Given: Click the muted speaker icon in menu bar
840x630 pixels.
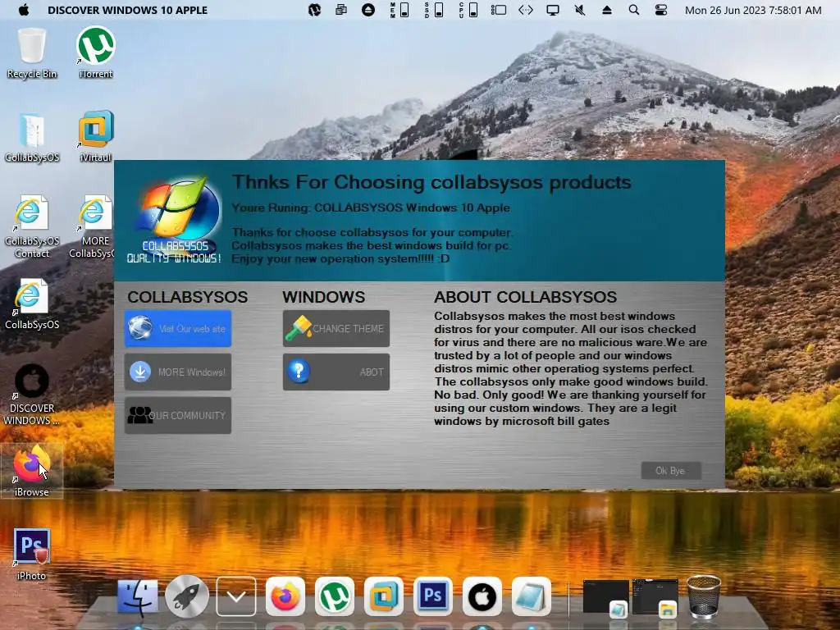Looking at the screenshot, I should (580, 10).
